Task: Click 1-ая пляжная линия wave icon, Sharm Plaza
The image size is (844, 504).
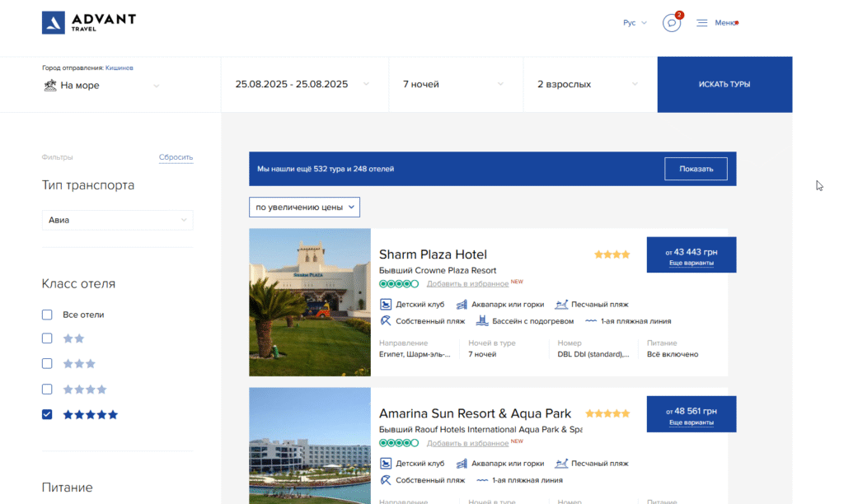Action: 590,321
